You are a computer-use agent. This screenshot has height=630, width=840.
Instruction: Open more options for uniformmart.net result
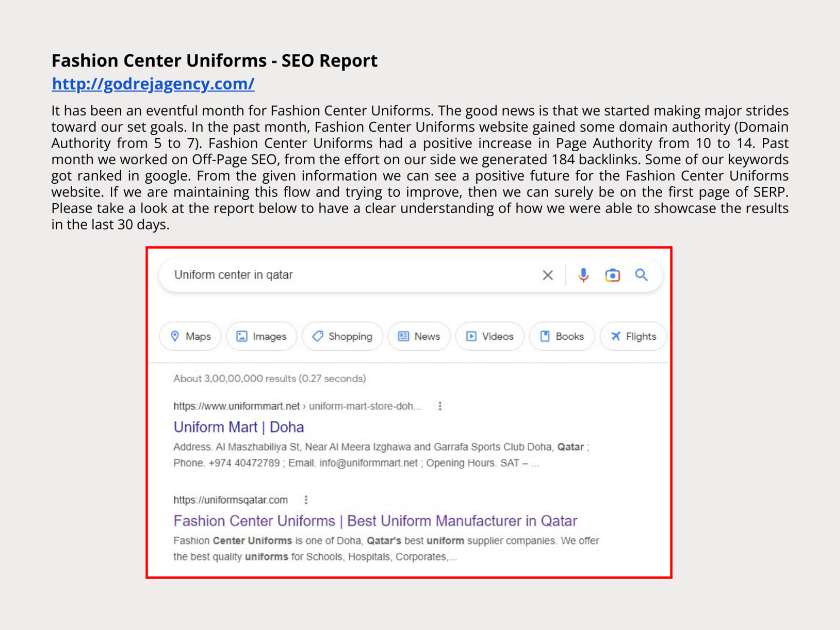coord(440,406)
